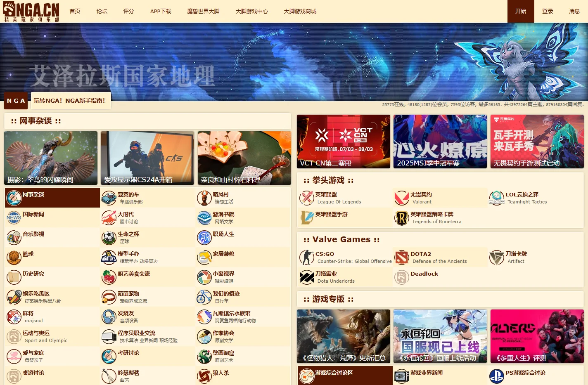The image size is (588, 385).
Task: Click the DOTA2 icon
Action: pos(402,257)
